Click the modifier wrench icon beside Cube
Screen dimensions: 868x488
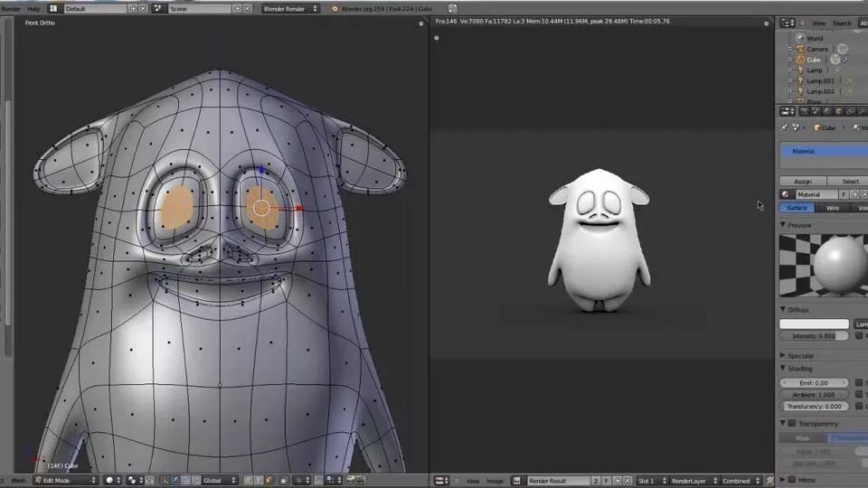(846, 60)
